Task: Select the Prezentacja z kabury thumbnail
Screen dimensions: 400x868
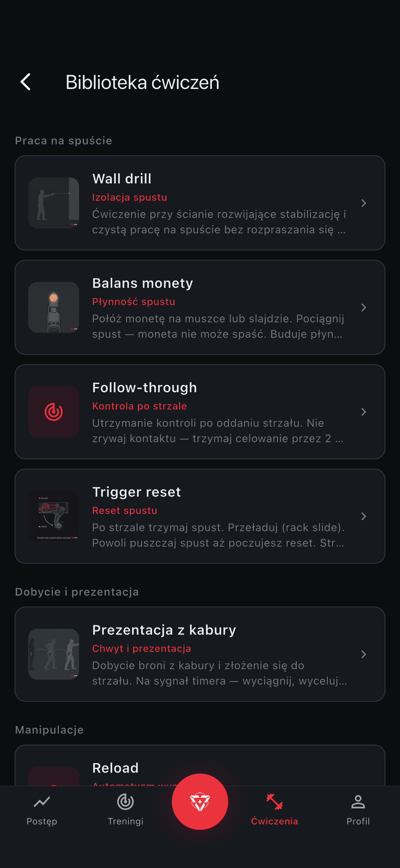Action: tap(54, 654)
